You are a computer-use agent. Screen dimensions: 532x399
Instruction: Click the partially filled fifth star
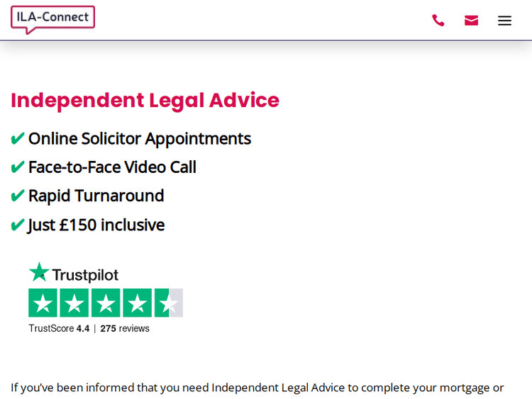[168, 303]
